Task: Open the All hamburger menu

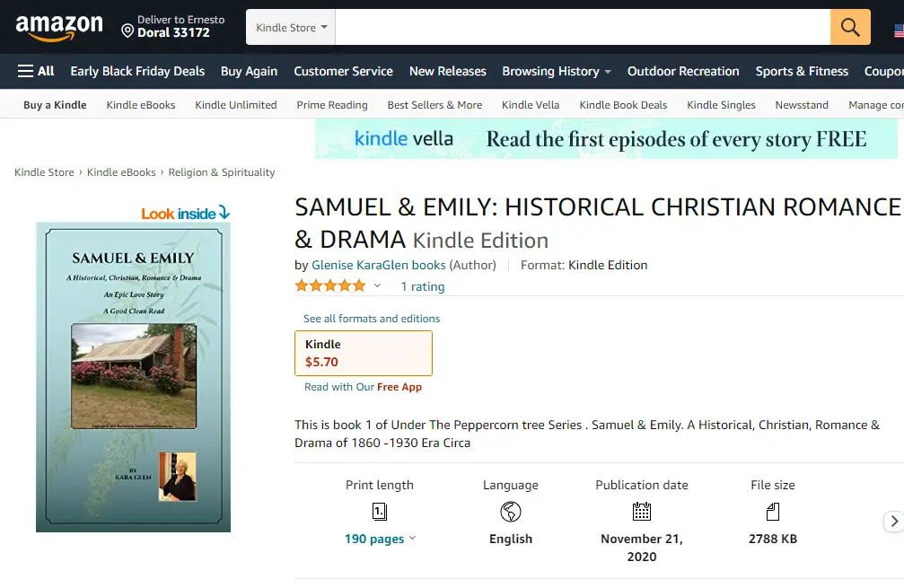Action: [36, 71]
